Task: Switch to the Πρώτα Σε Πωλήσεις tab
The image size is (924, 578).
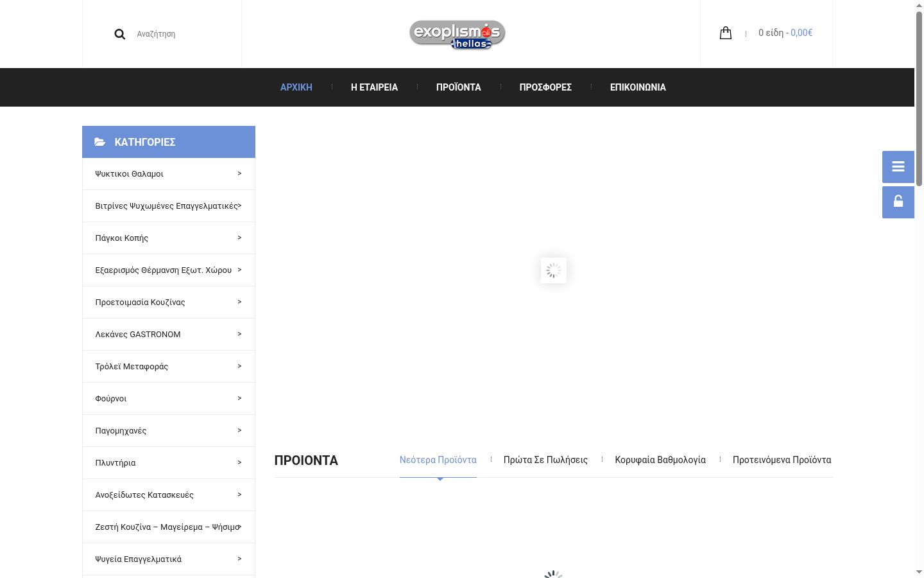Action: point(545,460)
